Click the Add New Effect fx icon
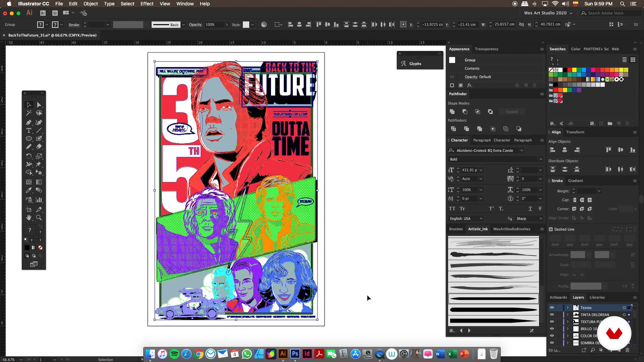 pos(470,85)
